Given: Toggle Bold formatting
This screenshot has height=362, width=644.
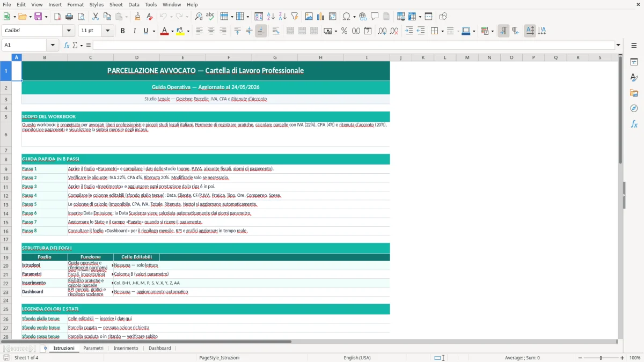Looking at the screenshot, I should (x=122, y=31).
